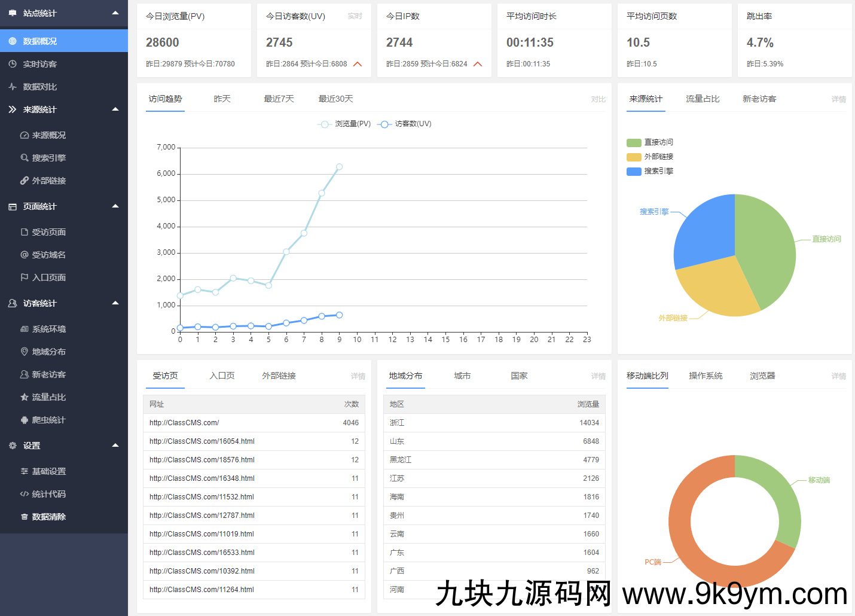
Task: Click the link icon for 外部链接
Action: (x=25, y=181)
